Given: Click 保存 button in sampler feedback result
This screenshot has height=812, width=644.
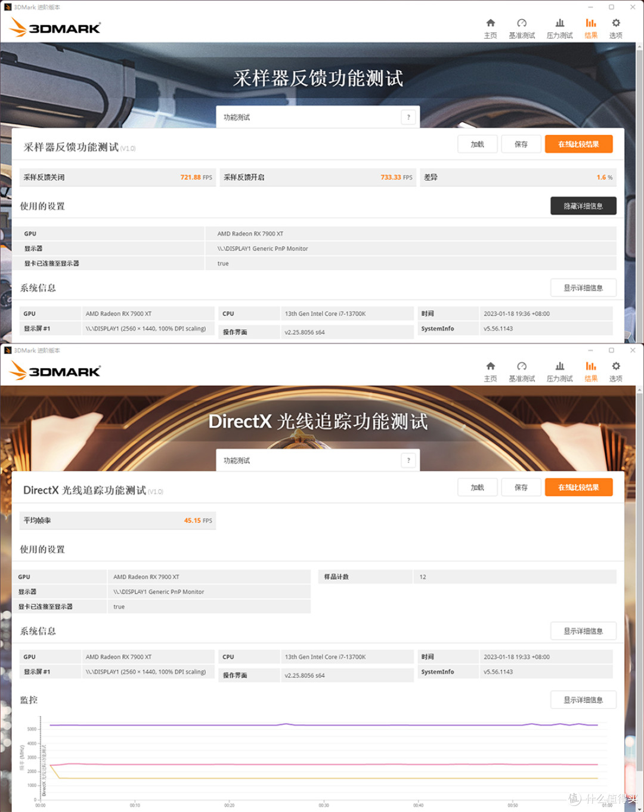Looking at the screenshot, I should click(x=521, y=144).
